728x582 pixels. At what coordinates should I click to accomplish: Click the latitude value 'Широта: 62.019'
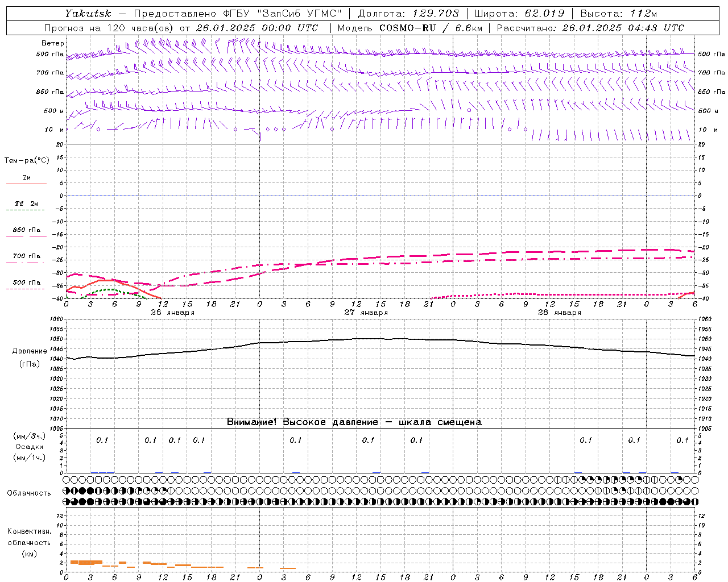coord(519,14)
